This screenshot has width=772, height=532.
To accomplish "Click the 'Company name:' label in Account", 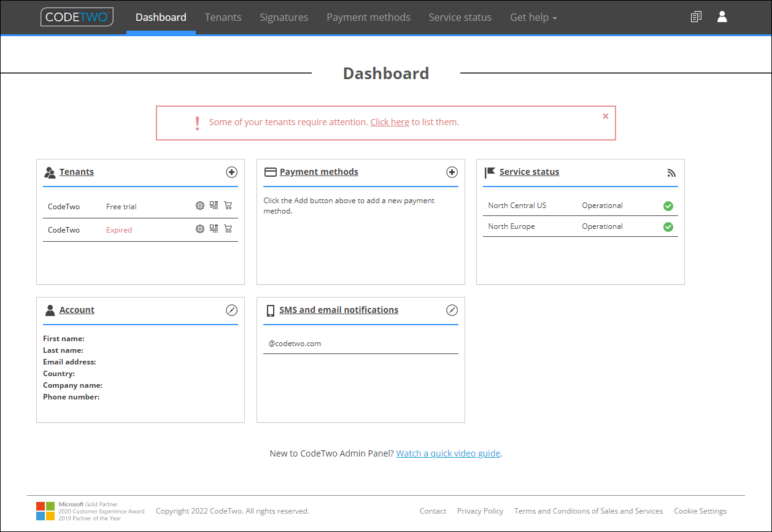I will [73, 385].
